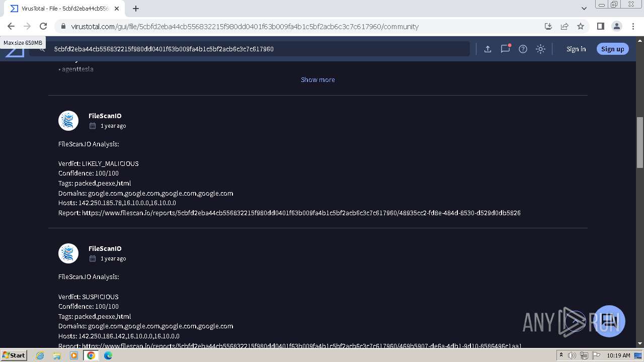This screenshot has width=644, height=362.
Task: Open Chrome side panel
Action: [x=600, y=26]
